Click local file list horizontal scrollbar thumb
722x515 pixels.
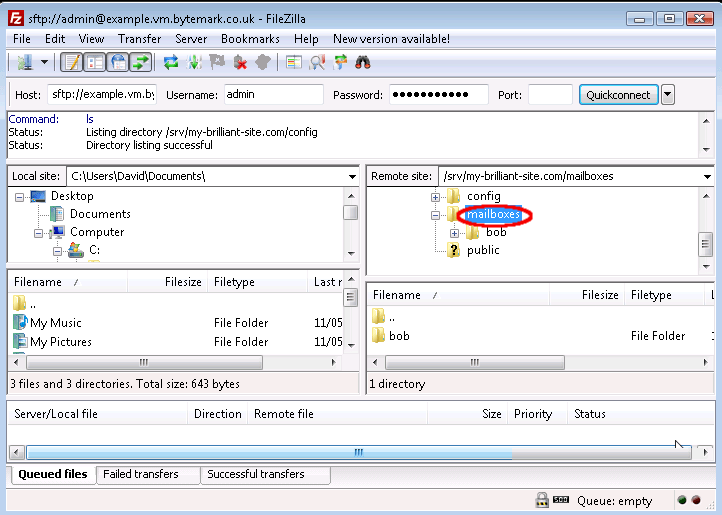click(144, 363)
